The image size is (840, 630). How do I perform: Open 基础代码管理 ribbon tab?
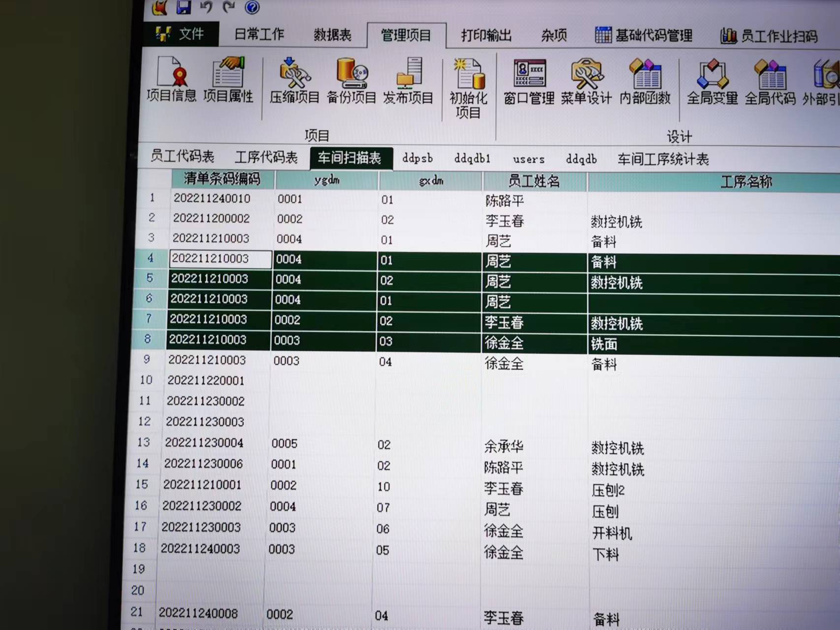644,35
